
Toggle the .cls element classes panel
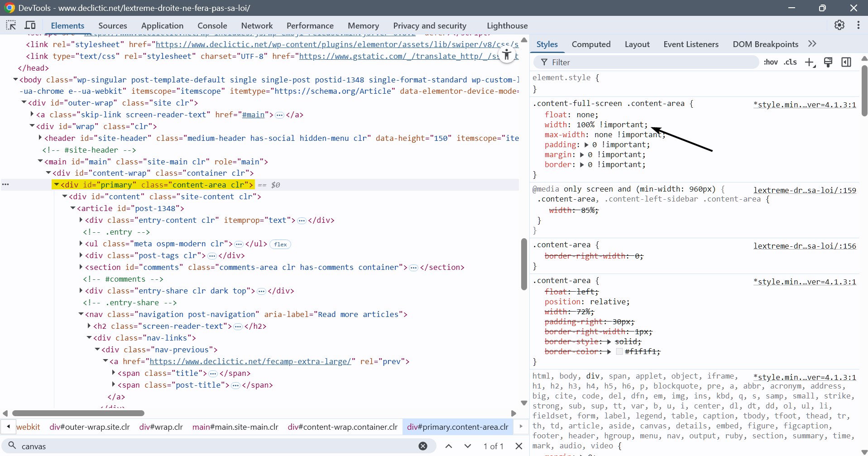click(x=791, y=62)
